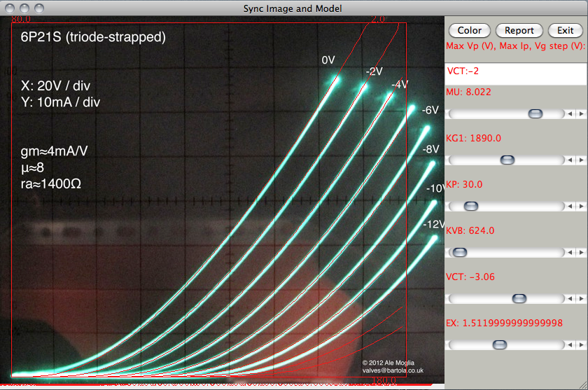Click the 6P21S (triode-strapped) title text
This screenshot has width=588, height=390.
(x=93, y=37)
